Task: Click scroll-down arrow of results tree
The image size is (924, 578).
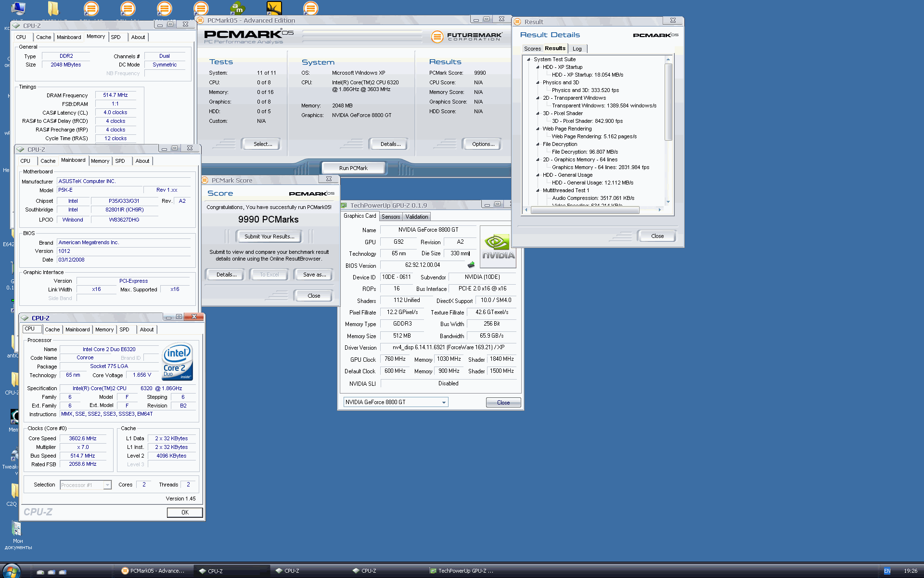Action: (x=668, y=202)
